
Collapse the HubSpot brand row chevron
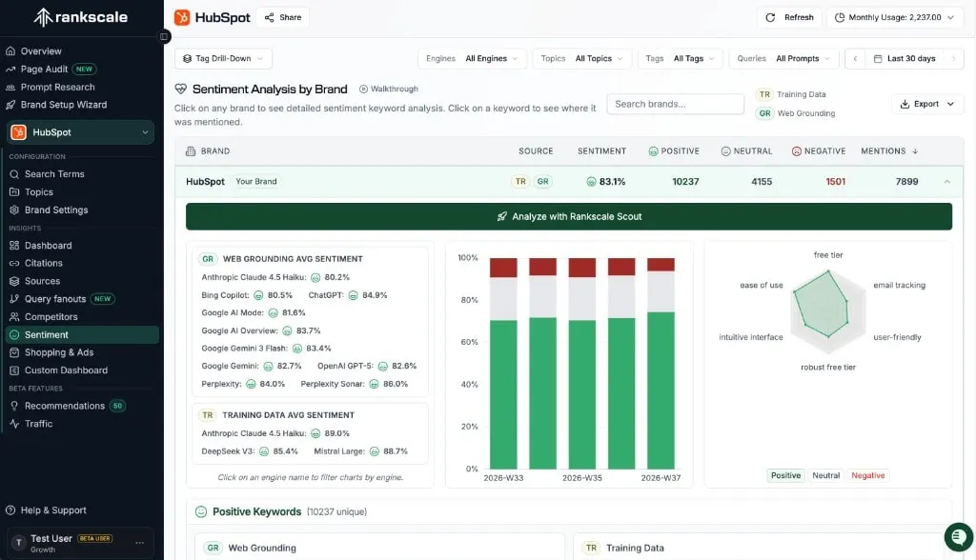pyautogui.click(x=946, y=182)
